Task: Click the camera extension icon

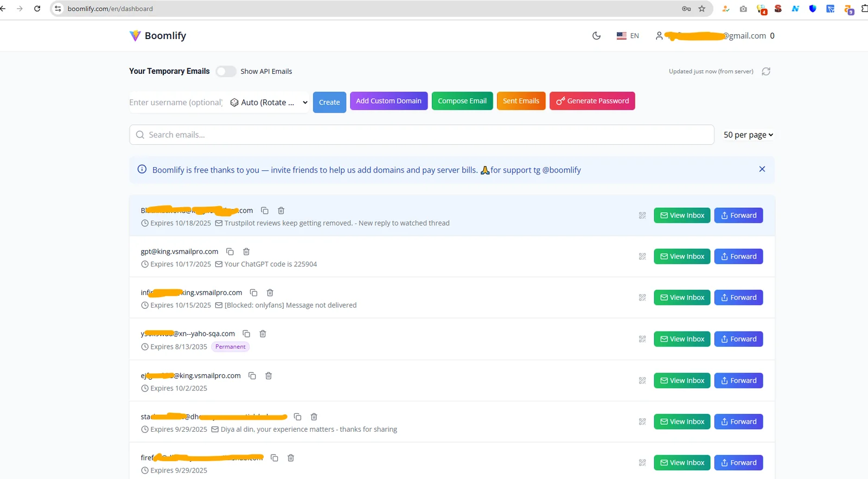Action: pos(743,9)
